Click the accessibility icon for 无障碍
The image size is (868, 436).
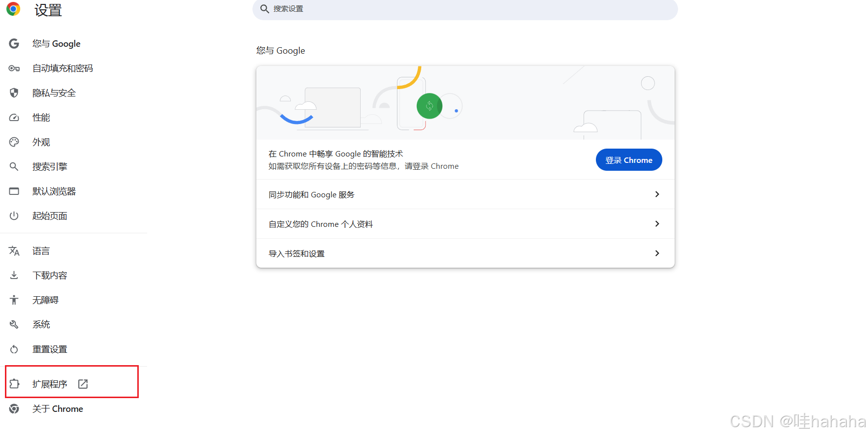click(14, 300)
